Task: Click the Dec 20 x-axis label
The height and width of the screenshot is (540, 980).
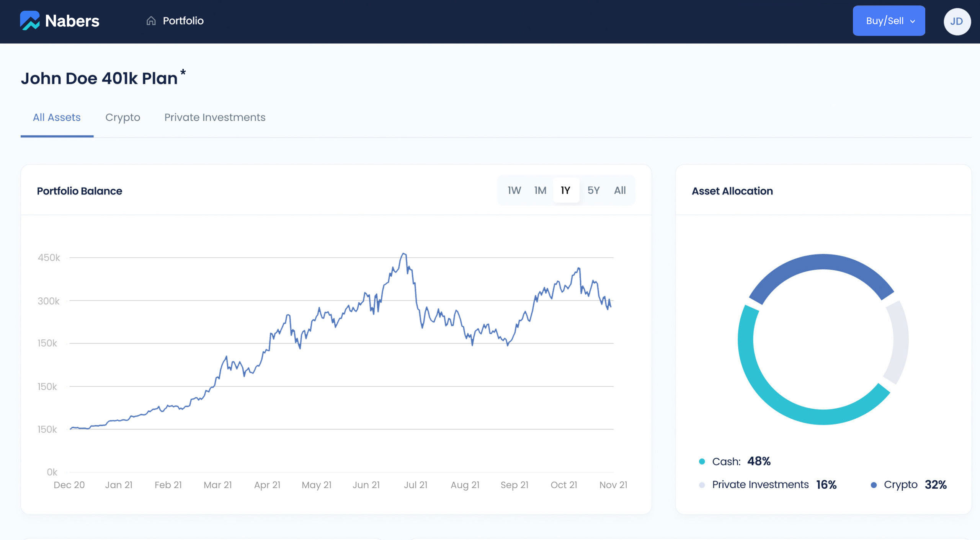Action: pos(69,485)
